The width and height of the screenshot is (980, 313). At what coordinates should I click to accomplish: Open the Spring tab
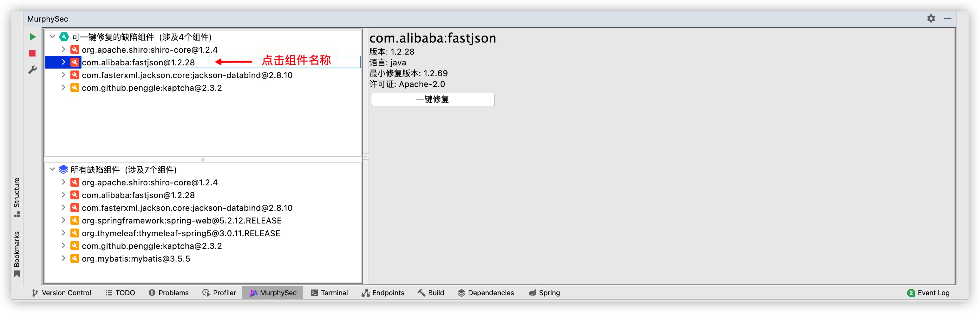(x=544, y=293)
